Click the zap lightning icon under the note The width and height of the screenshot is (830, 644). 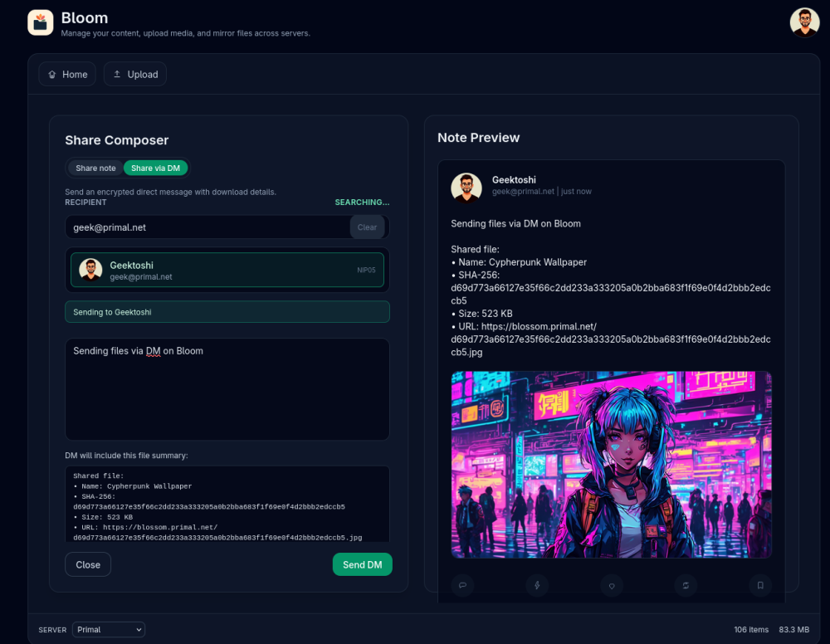point(537,585)
